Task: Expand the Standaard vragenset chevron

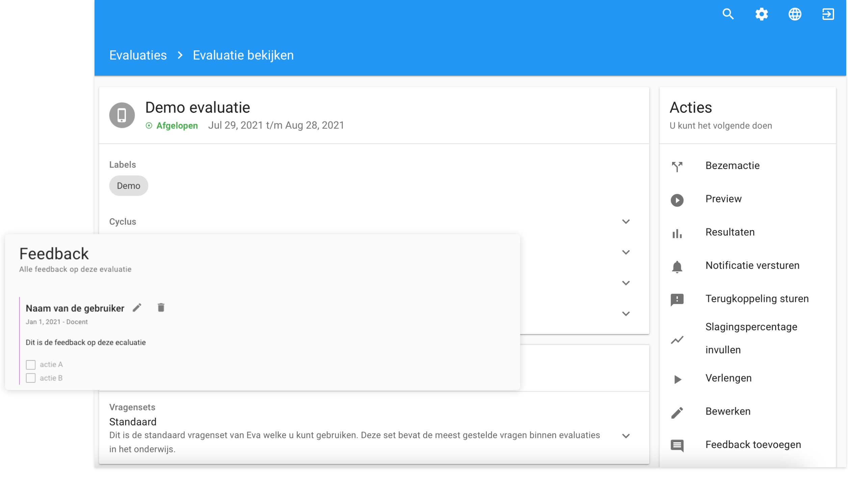Action: click(x=626, y=436)
